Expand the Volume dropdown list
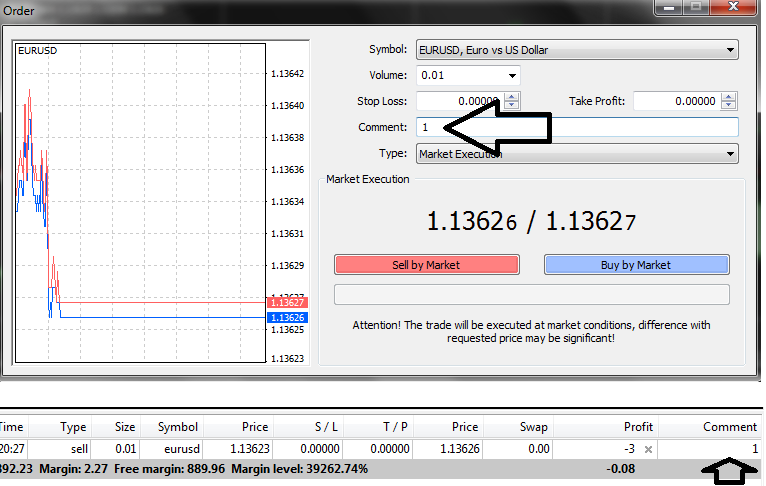 pyautogui.click(x=513, y=75)
